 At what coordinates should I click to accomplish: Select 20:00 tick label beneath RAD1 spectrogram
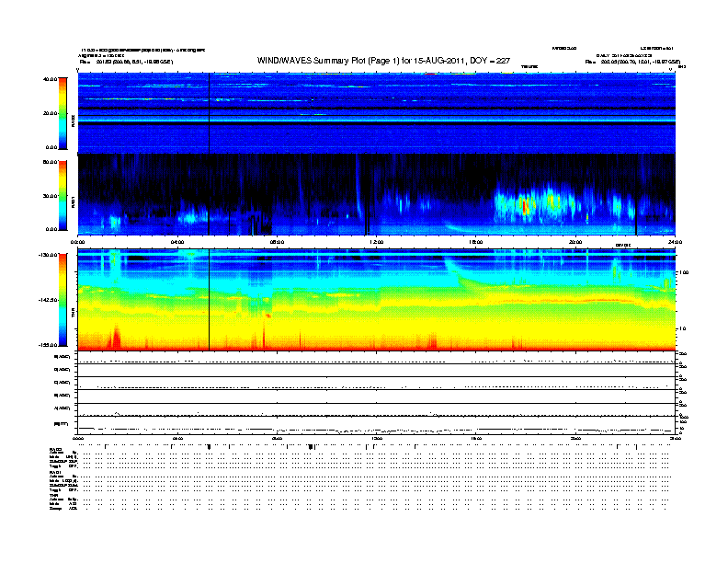coord(575,242)
